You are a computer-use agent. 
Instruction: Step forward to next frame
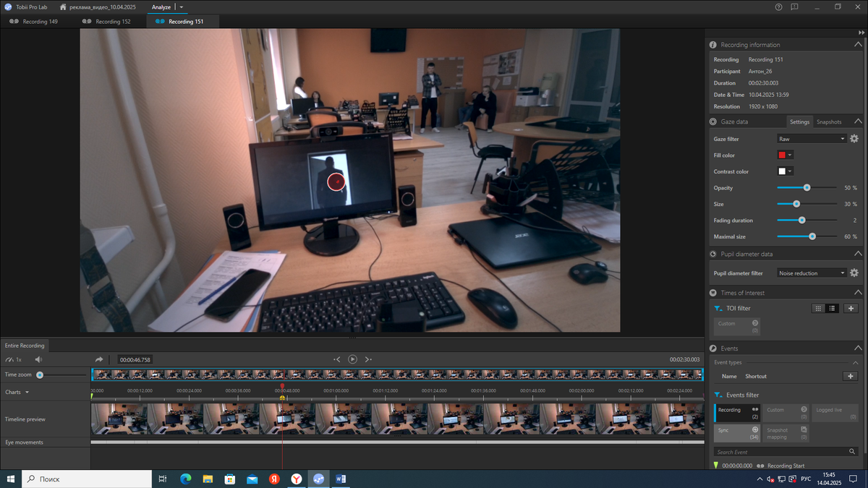coord(368,359)
